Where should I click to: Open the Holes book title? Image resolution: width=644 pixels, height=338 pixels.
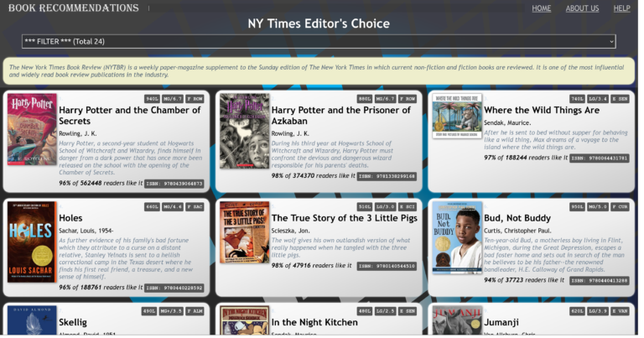(70, 218)
